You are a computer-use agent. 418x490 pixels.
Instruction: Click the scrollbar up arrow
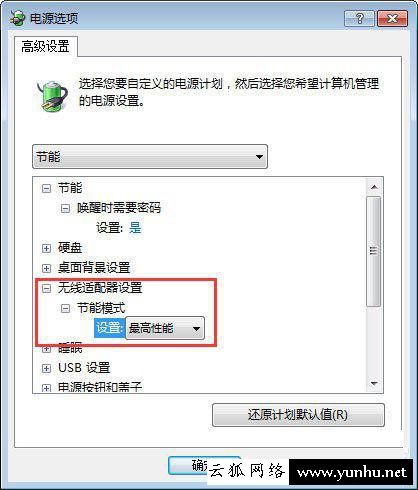point(374,187)
